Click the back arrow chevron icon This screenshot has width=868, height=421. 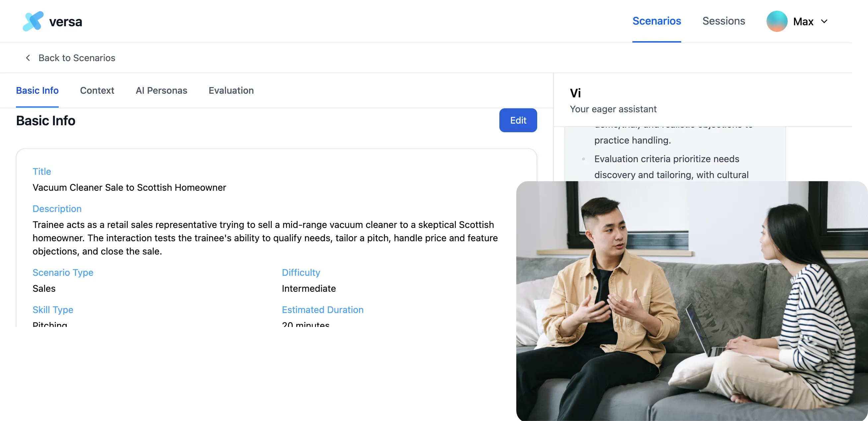[x=28, y=58]
